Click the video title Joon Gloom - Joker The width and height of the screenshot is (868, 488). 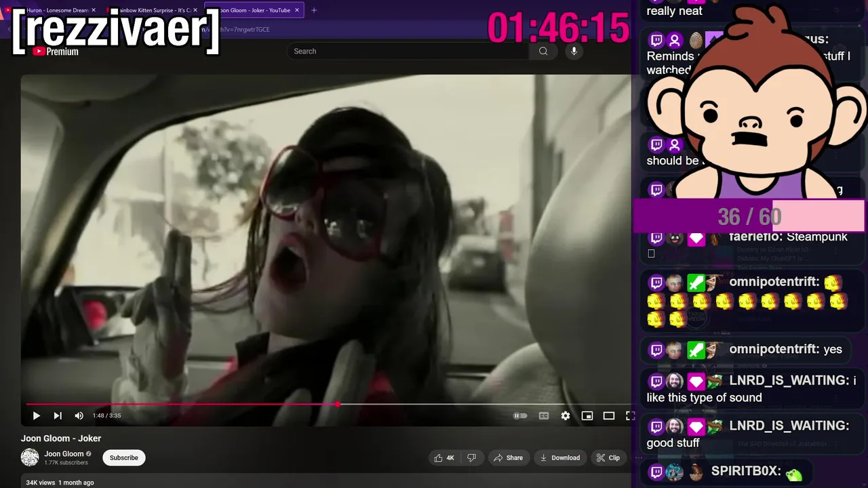pyautogui.click(x=61, y=439)
